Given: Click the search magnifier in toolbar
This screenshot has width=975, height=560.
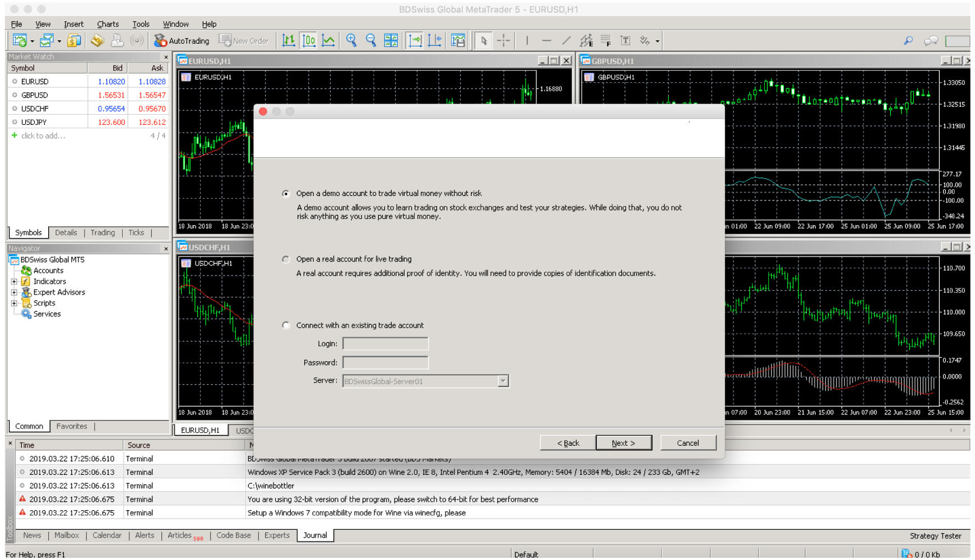Looking at the screenshot, I should coord(908,40).
